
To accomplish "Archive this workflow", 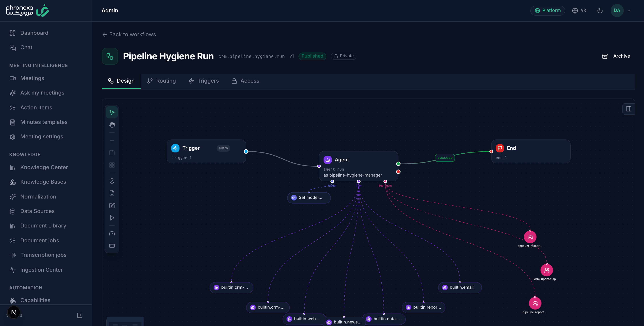I will coord(616,56).
